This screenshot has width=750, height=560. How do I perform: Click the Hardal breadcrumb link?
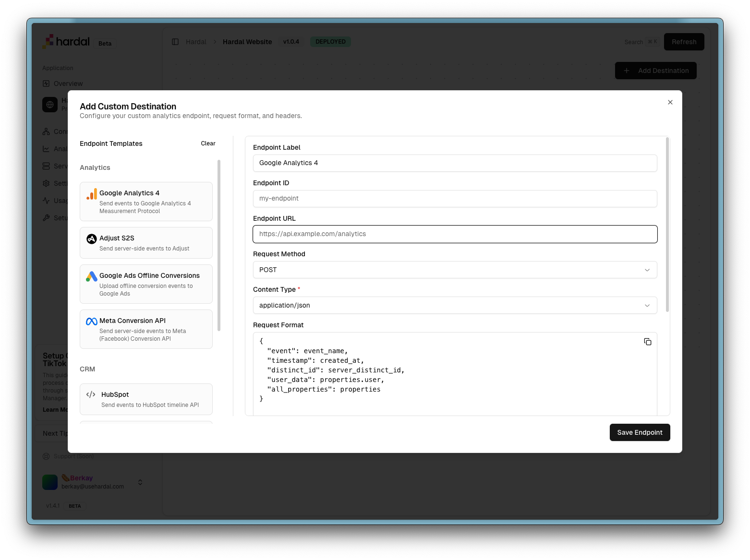pyautogui.click(x=196, y=42)
